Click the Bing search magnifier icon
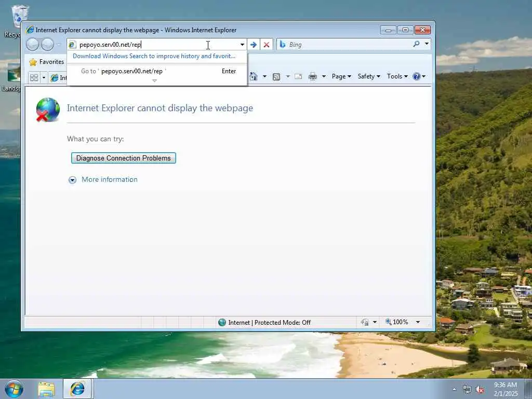This screenshot has width=532, height=399. [x=416, y=44]
